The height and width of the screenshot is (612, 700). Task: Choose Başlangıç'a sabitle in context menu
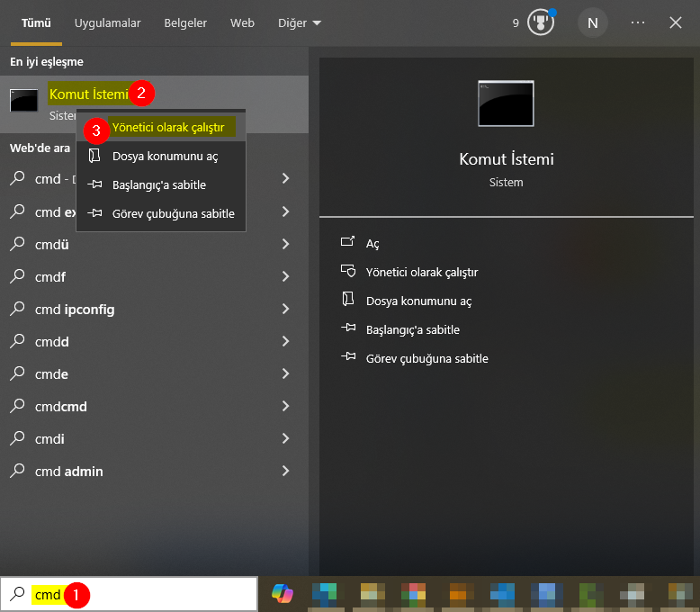tap(161, 184)
